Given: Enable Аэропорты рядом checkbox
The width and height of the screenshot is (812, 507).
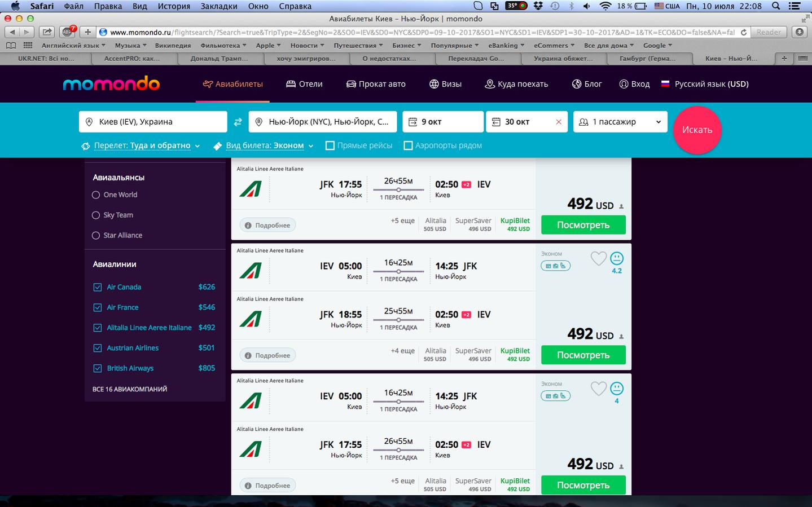Looking at the screenshot, I should 408,146.
